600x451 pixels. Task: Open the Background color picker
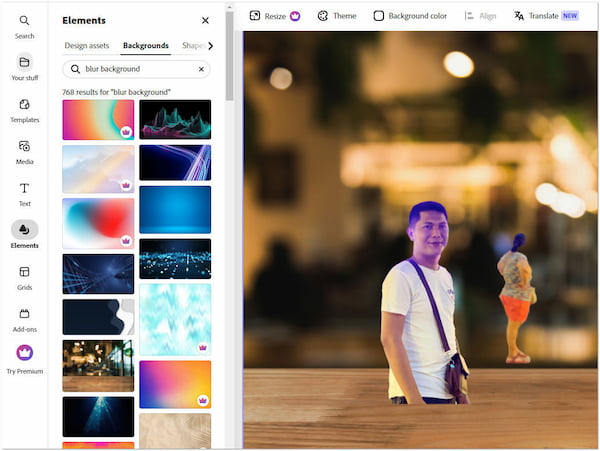click(410, 16)
